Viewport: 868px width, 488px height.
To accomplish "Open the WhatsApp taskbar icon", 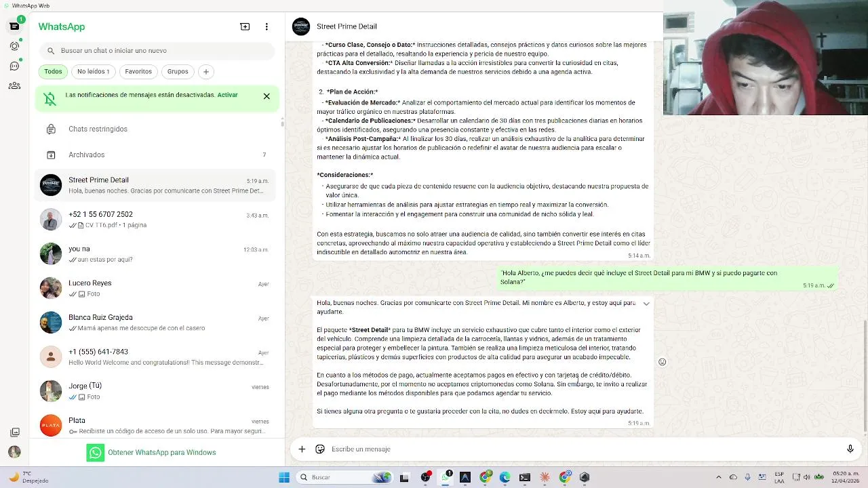I will click(x=446, y=477).
